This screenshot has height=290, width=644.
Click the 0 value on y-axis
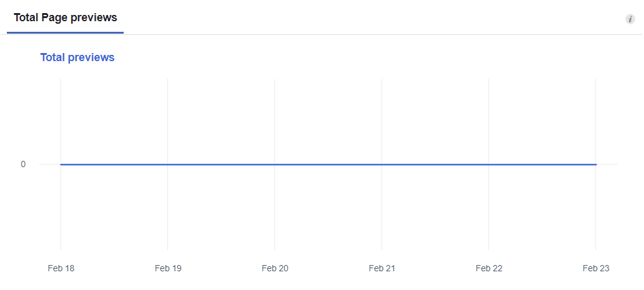(23, 164)
